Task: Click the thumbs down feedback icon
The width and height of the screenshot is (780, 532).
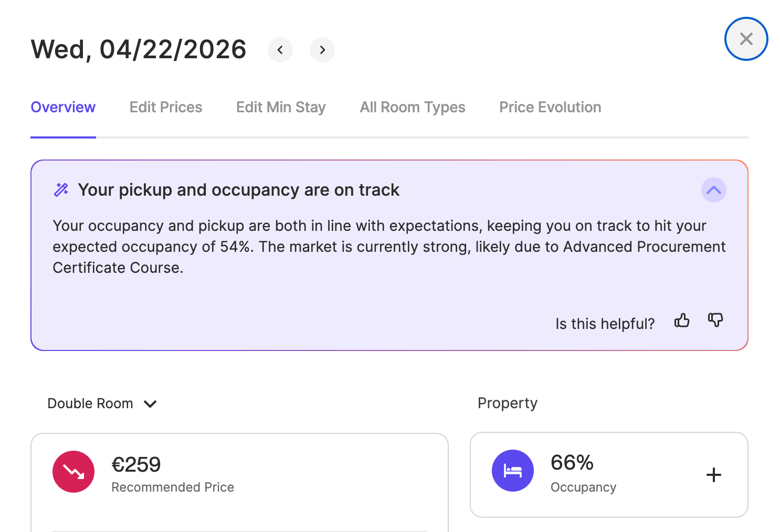Action: point(715,320)
